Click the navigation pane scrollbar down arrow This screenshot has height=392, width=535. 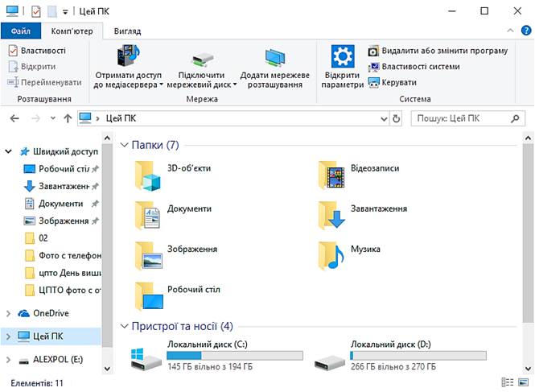tap(107, 369)
